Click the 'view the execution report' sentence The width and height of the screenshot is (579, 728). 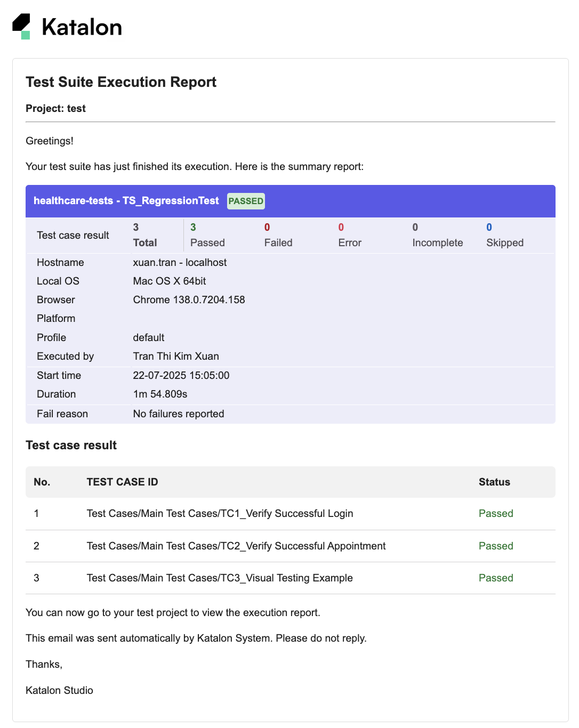pos(173,613)
